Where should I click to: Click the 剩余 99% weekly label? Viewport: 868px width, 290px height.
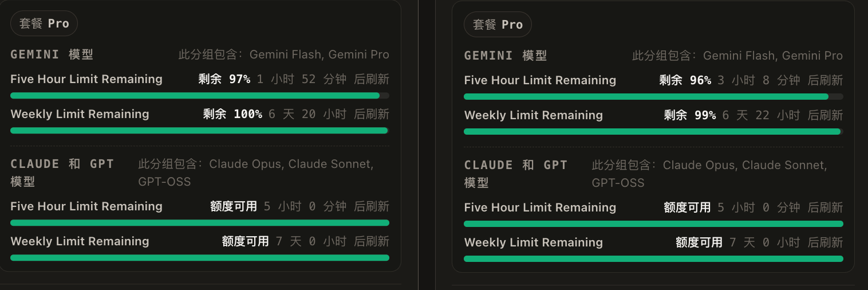tap(690, 115)
